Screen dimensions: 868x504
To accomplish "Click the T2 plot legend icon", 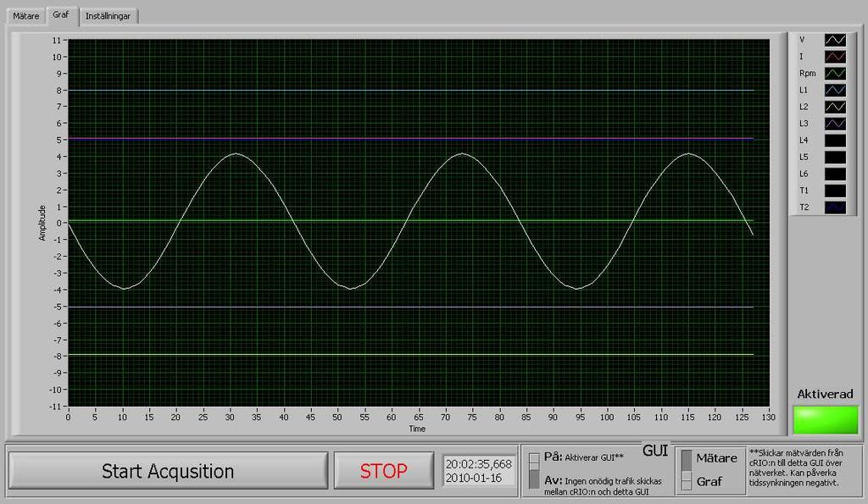I will (835, 207).
